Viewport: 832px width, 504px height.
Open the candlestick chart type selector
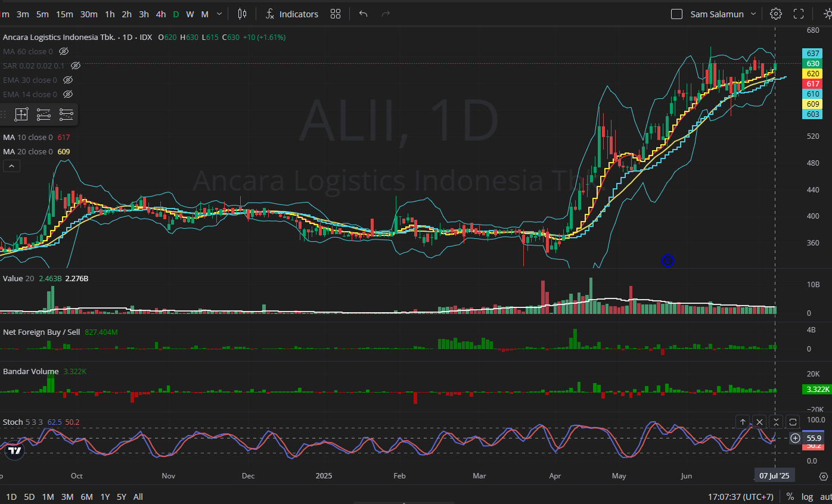[242, 14]
